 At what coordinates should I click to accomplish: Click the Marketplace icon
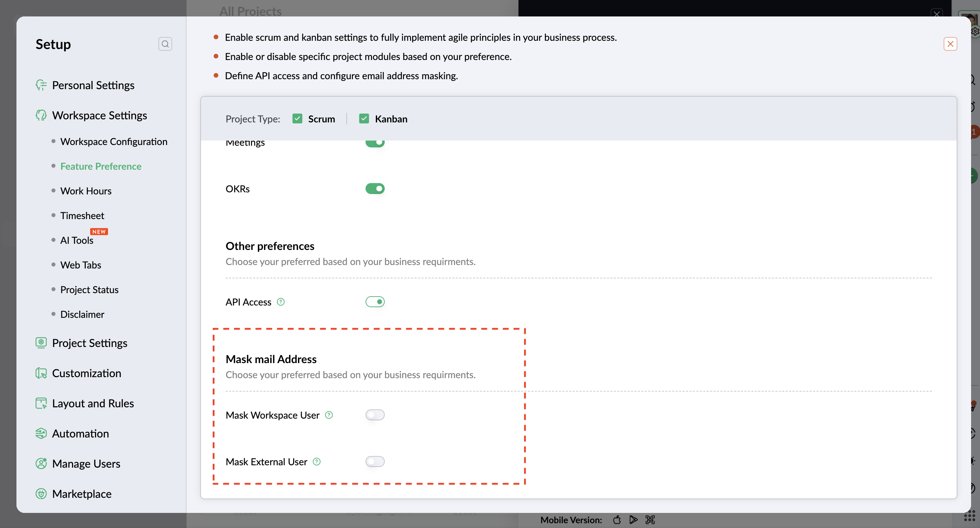tap(41, 493)
